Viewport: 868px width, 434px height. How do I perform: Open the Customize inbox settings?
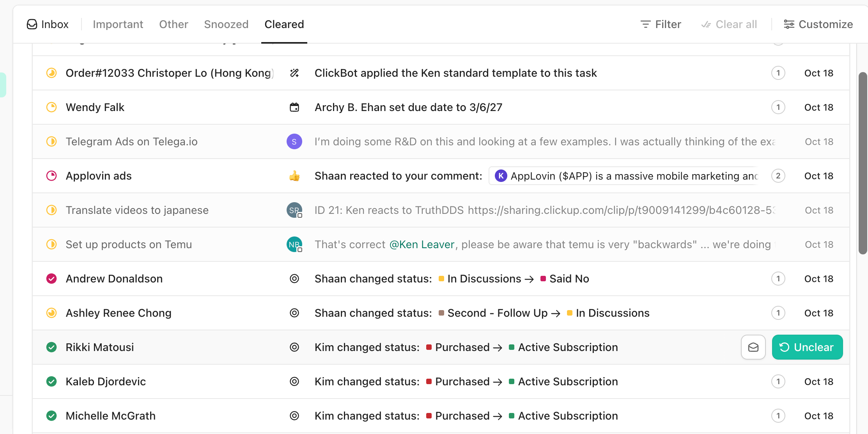point(818,24)
